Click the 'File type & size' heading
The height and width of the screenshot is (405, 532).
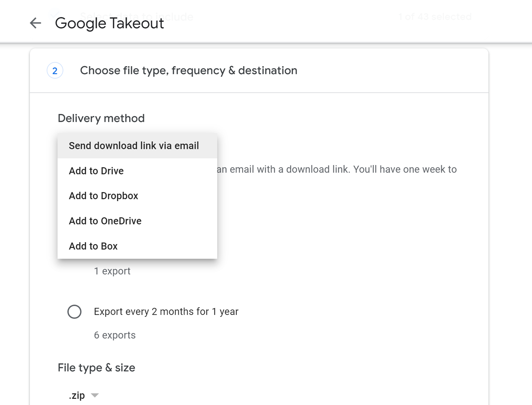tap(97, 368)
